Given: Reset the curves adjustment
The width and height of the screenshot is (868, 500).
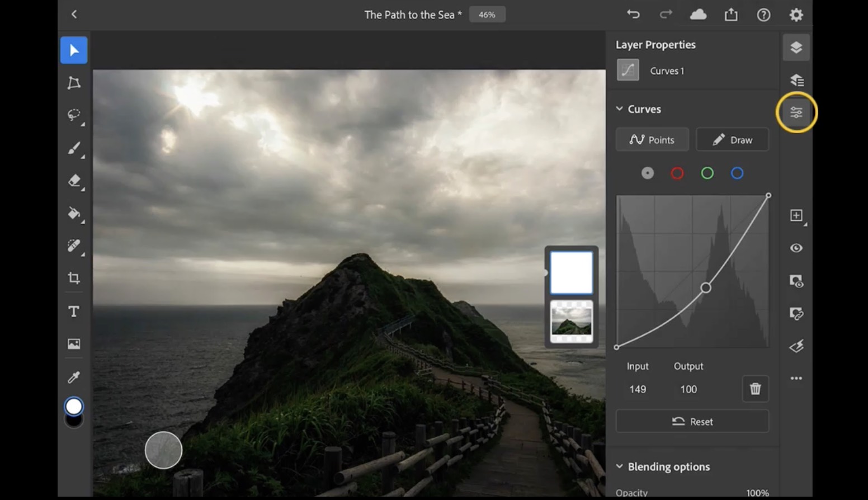Looking at the screenshot, I should pyautogui.click(x=692, y=422).
